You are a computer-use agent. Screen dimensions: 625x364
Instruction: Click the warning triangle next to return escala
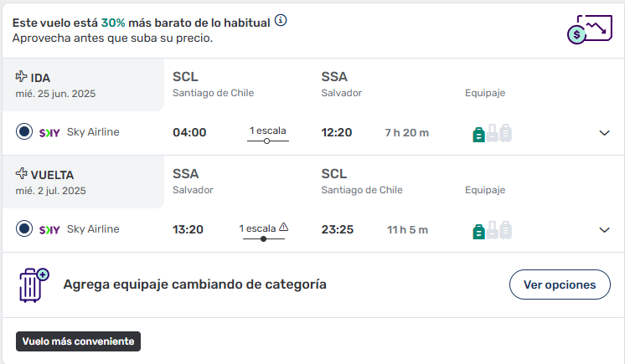click(283, 227)
